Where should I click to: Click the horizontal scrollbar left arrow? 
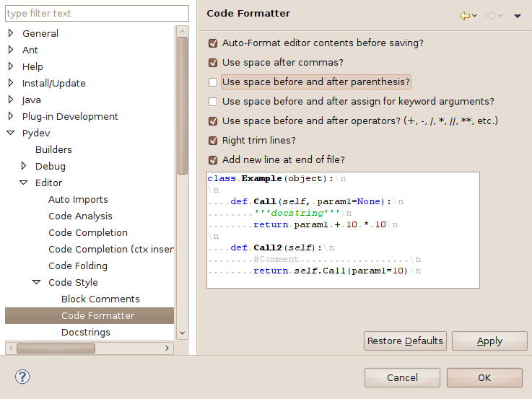12,348
